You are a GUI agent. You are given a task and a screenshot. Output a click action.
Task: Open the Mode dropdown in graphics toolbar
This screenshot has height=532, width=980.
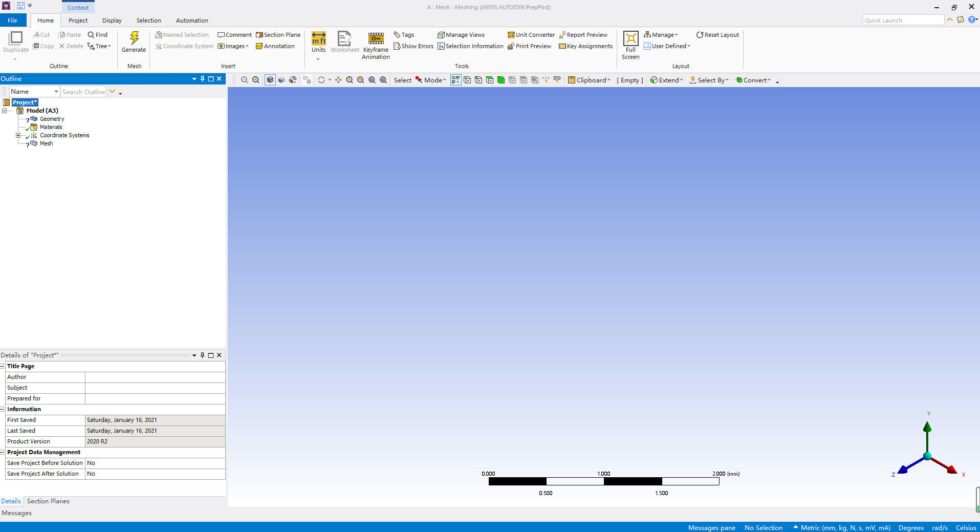point(431,80)
